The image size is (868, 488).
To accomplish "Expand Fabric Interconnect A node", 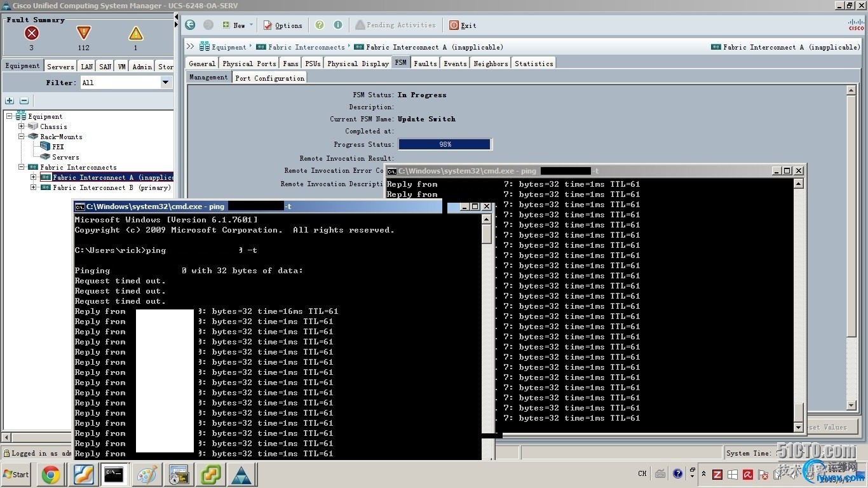I will pyautogui.click(x=34, y=177).
